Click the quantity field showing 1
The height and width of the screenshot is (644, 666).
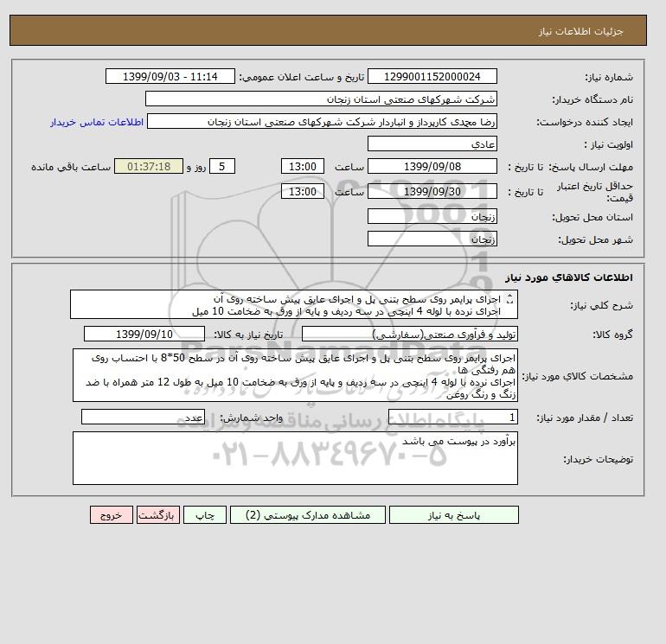pos(453,417)
